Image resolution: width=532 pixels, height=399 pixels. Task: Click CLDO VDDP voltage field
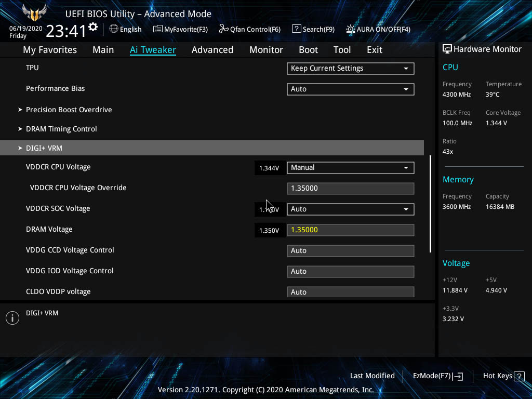tap(351, 292)
